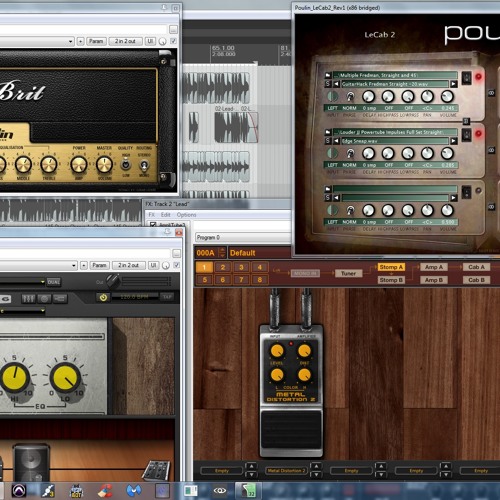The image size is (500, 500).
Task: Toggle input channel selector on first LeCab slot
Action: 332,97
